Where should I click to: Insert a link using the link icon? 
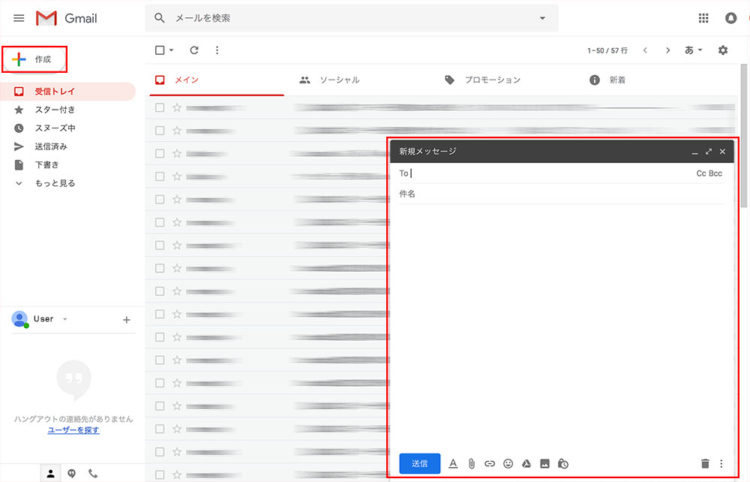[x=489, y=464]
